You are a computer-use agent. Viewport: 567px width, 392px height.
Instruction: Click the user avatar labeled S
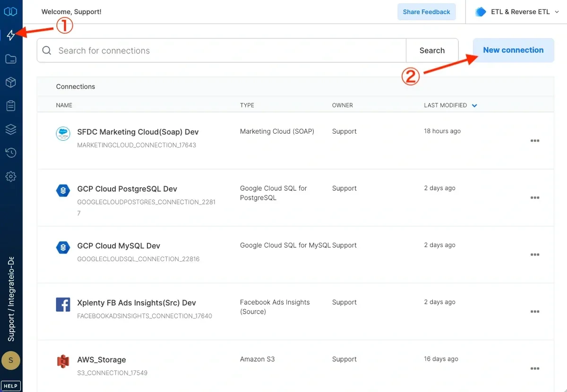tap(11, 361)
